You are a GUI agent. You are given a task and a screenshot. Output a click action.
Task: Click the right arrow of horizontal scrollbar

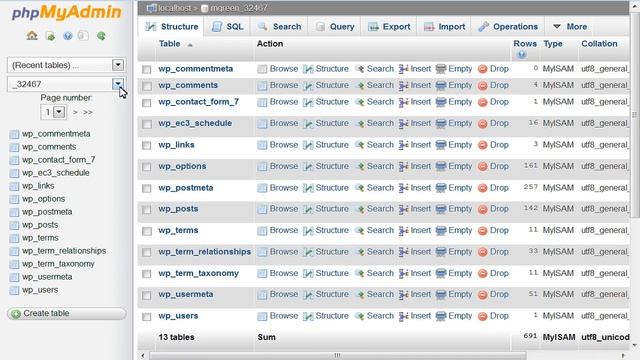click(x=623, y=356)
